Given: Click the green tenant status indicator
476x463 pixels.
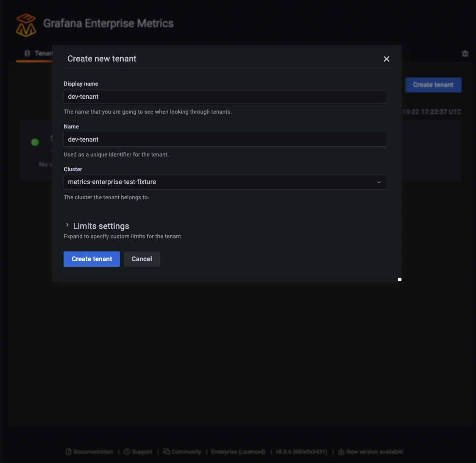Looking at the screenshot, I should click(35, 142).
